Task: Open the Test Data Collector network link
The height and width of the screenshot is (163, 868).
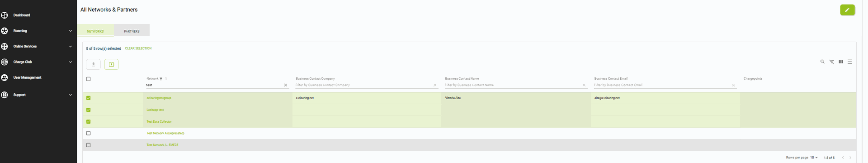Action: coord(159,121)
